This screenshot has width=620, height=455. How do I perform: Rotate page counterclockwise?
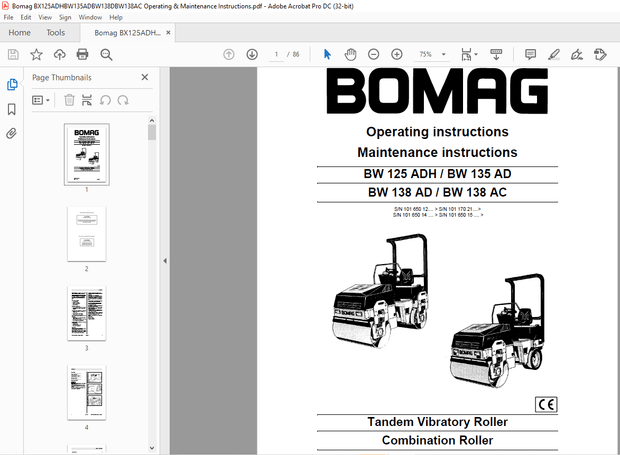[105, 100]
